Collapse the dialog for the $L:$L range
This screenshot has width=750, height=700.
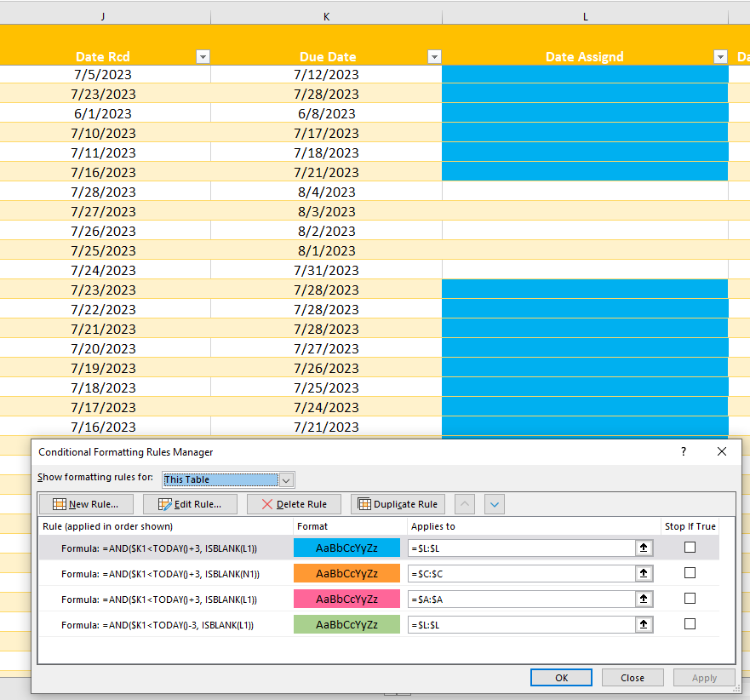point(644,548)
